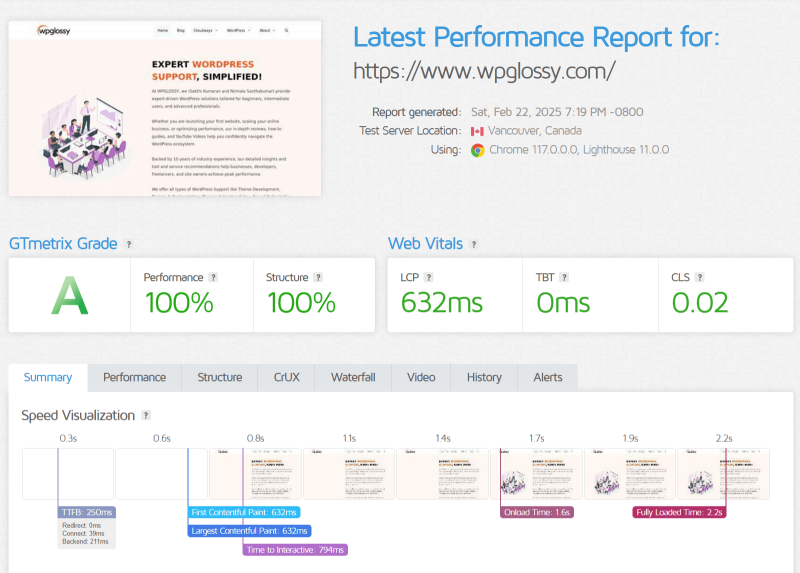Click the 0.8s filmstrip frame
Image resolution: width=800 pixels, height=573 pixels.
click(x=255, y=474)
